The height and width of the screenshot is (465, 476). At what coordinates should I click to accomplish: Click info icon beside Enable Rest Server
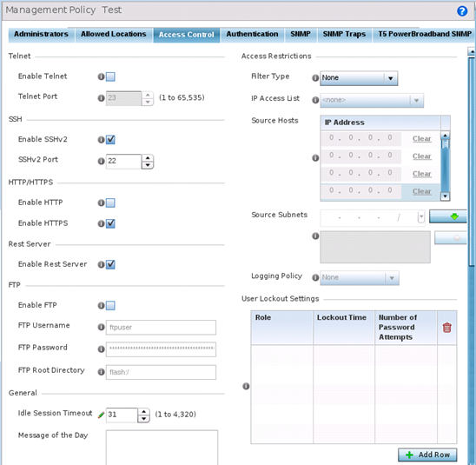point(101,264)
